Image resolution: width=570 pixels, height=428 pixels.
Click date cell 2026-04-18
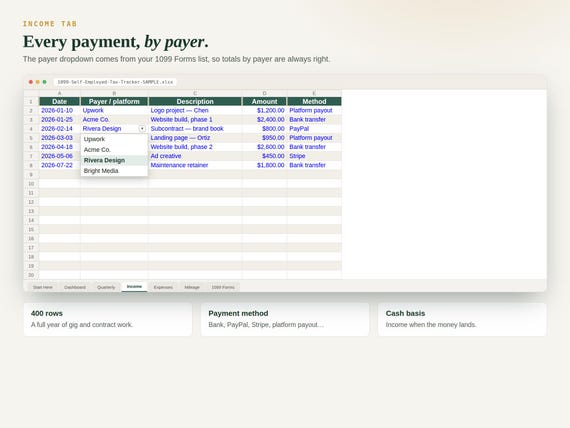click(59, 147)
